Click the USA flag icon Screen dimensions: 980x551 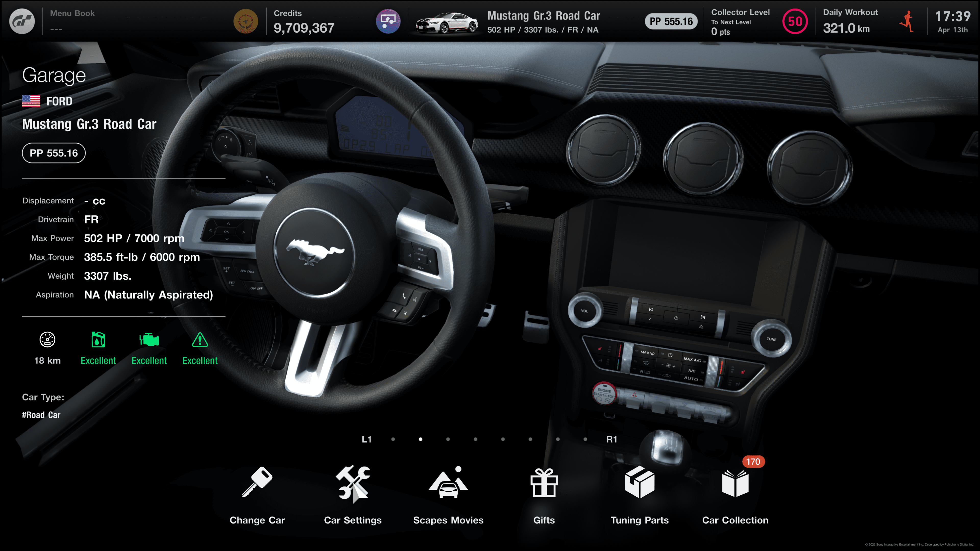[x=31, y=101]
